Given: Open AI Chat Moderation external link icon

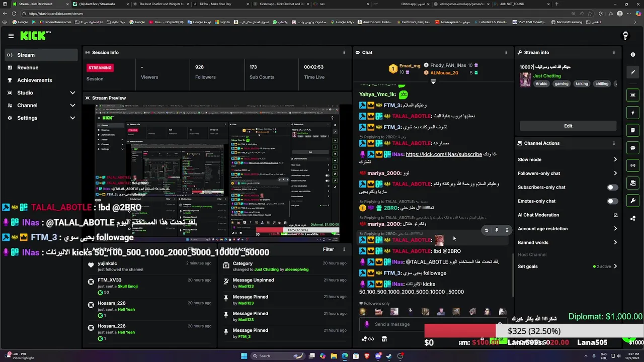Looking at the screenshot, I should [615, 215].
